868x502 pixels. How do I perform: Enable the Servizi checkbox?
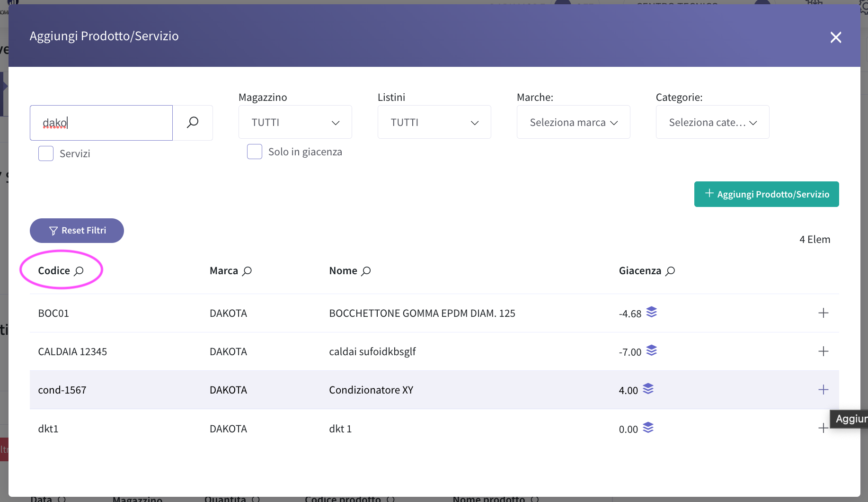pyautogui.click(x=46, y=153)
